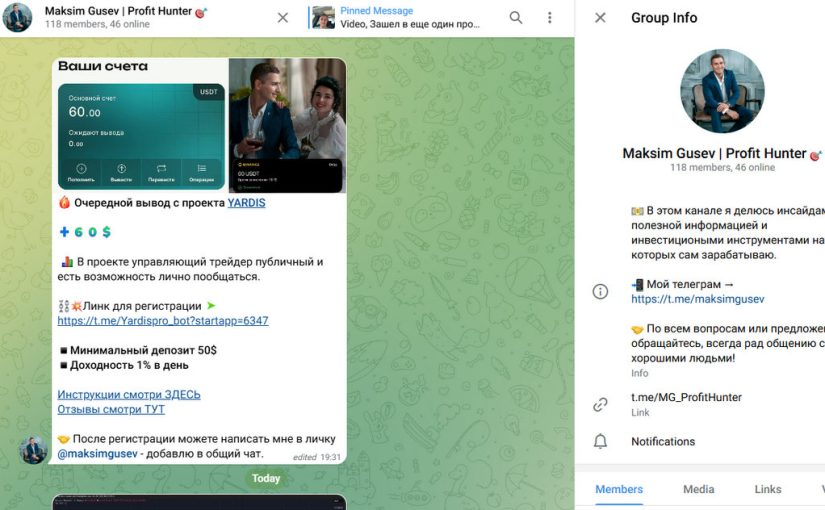The width and height of the screenshot is (825, 510).
Task: Click the search icon in chat header
Action: click(516, 17)
